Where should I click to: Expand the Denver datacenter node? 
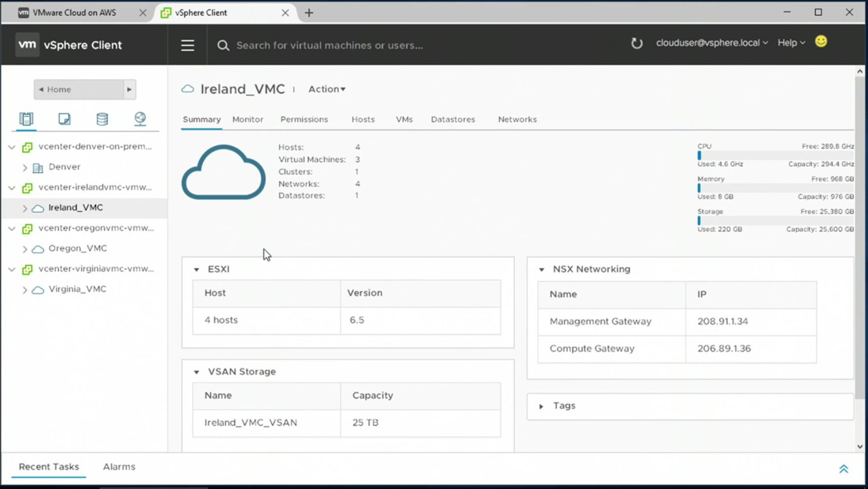[24, 167]
